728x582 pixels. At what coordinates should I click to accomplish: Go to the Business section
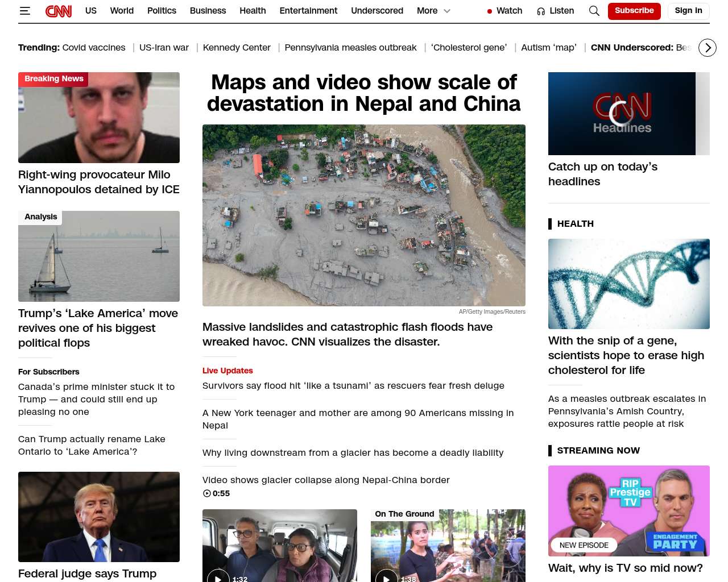(x=208, y=11)
